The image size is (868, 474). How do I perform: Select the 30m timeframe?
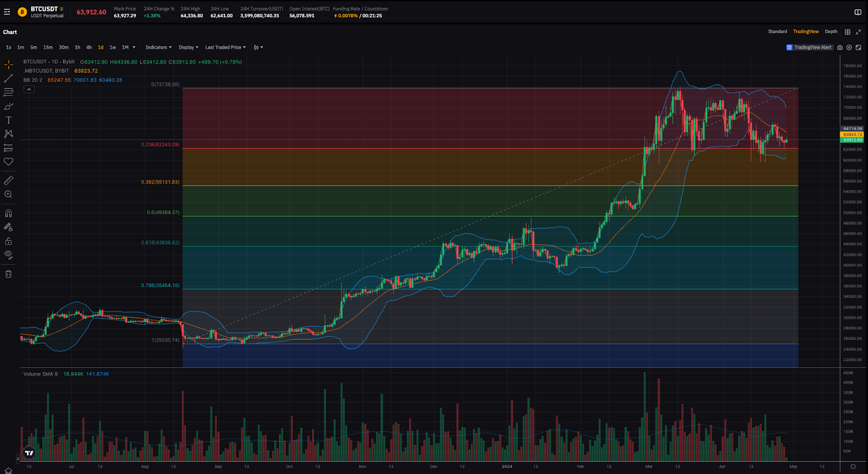pyautogui.click(x=63, y=47)
